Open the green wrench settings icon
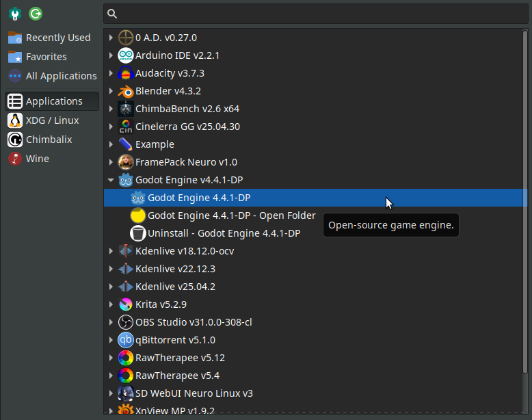Image resolution: width=532 pixels, height=420 pixels. click(x=15, y=14)
